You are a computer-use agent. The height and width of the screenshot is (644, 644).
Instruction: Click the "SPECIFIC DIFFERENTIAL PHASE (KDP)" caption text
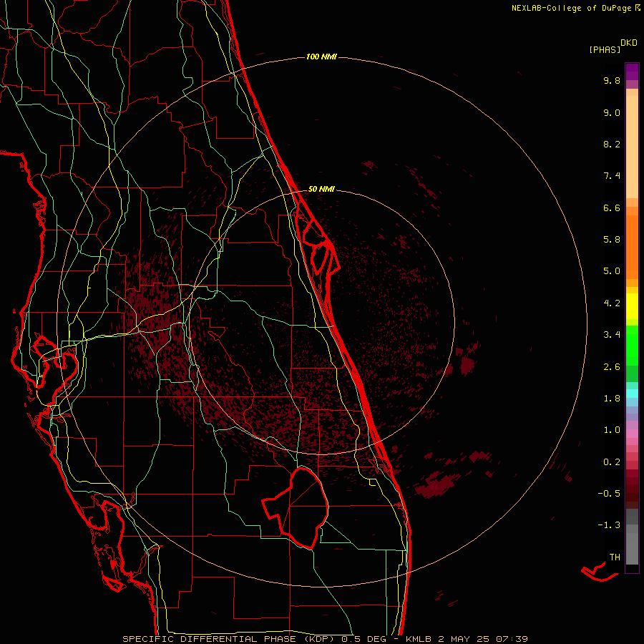[x=228, y=639]
